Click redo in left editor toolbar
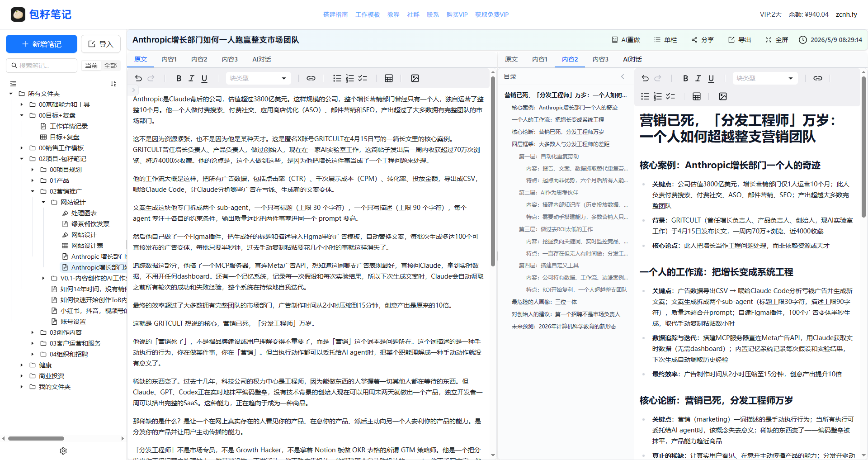The height and width of the screenshot is (460, 868). 151,78
